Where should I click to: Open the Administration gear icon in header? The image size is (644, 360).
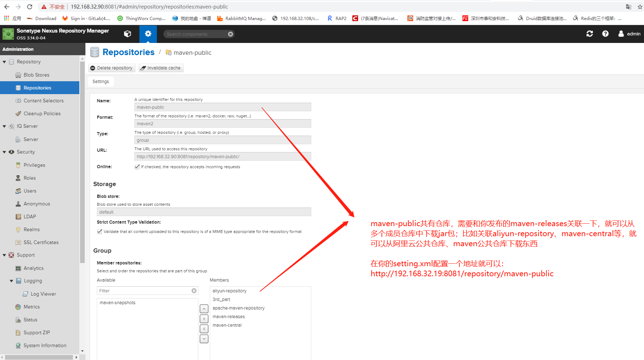click(x=148, y=34)
